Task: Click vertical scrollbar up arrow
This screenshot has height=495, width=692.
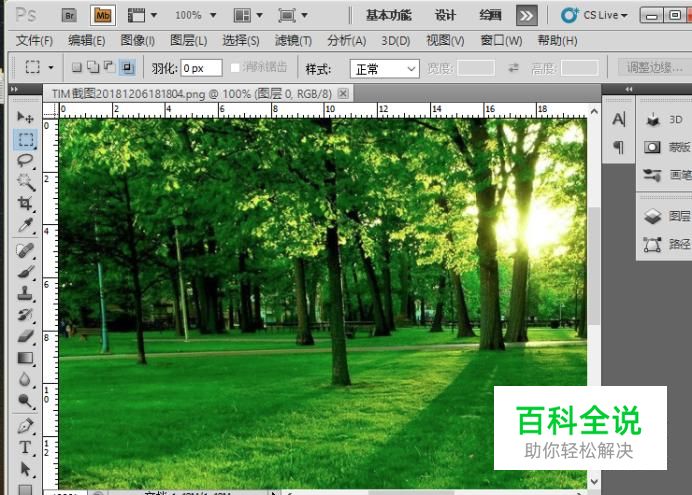Action: (x=594, y=111)
